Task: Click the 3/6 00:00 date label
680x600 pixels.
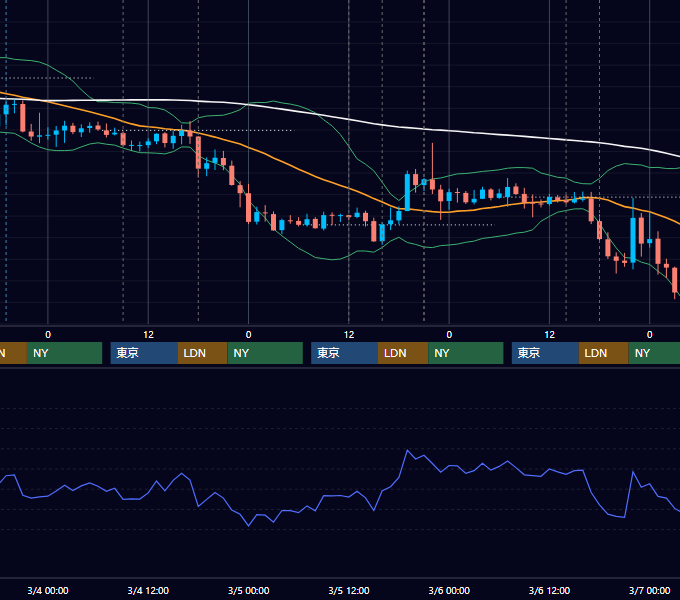Action: click(449, 590)
